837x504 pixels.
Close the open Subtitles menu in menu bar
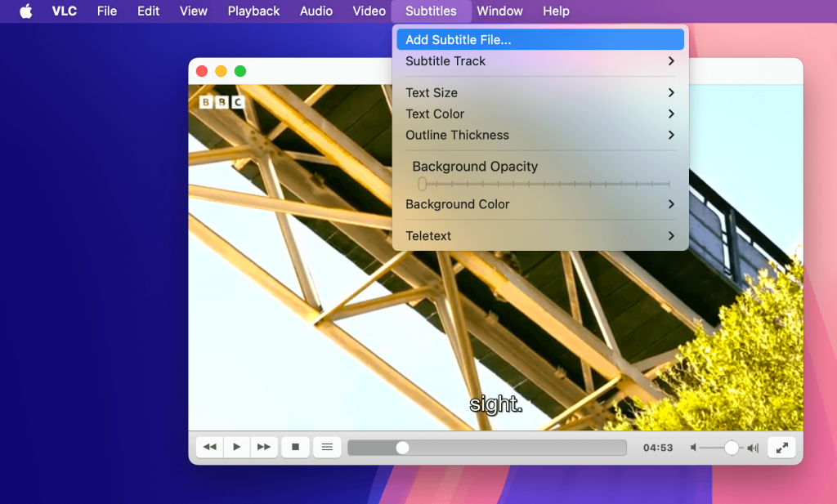coord(431,11)
